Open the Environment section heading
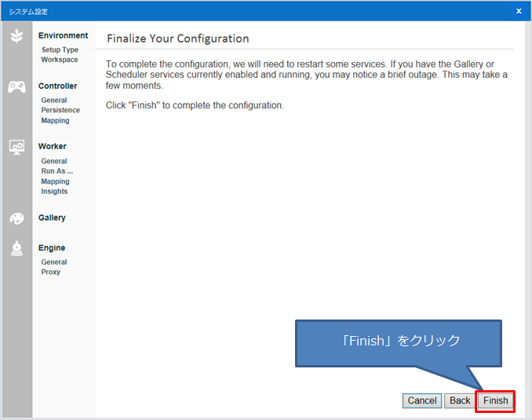532x420 pixels. tap(63, 35)
